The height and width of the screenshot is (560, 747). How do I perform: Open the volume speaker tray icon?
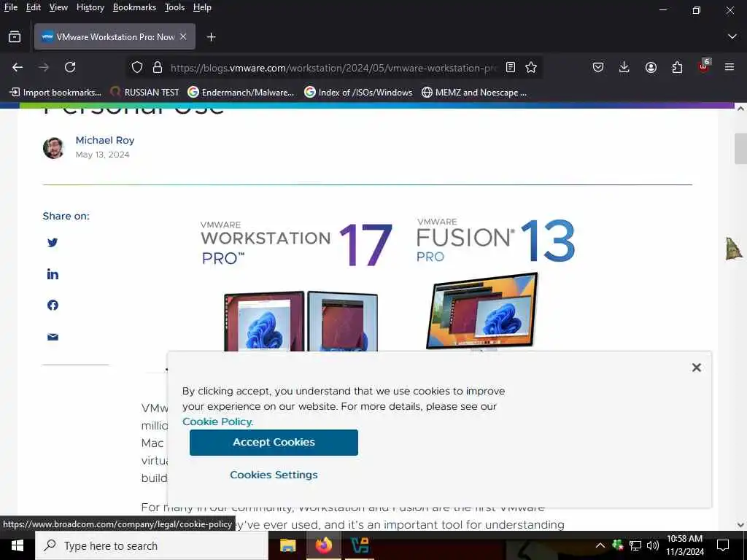pos(653,545)
